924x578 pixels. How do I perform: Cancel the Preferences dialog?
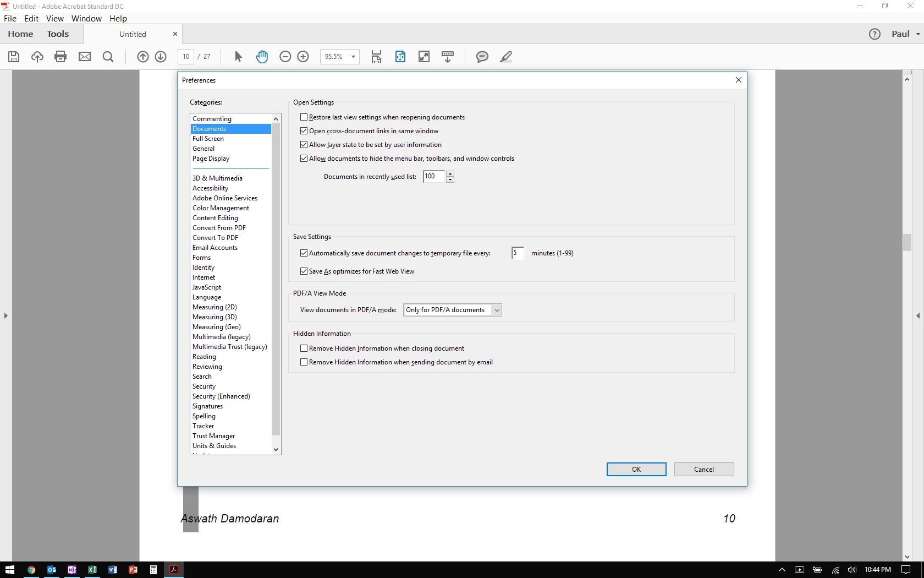click(704, 470)
